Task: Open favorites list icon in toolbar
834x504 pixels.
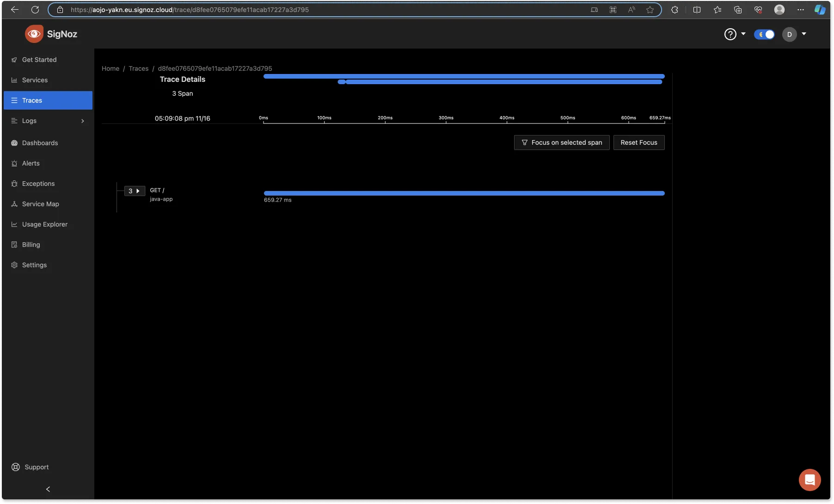Action: click(x=717, y=9)
